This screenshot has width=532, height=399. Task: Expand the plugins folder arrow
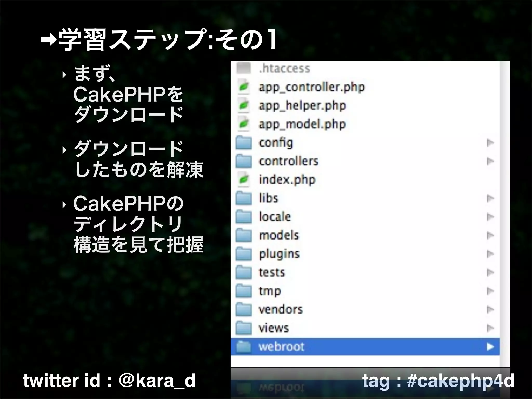coord(490,254)
